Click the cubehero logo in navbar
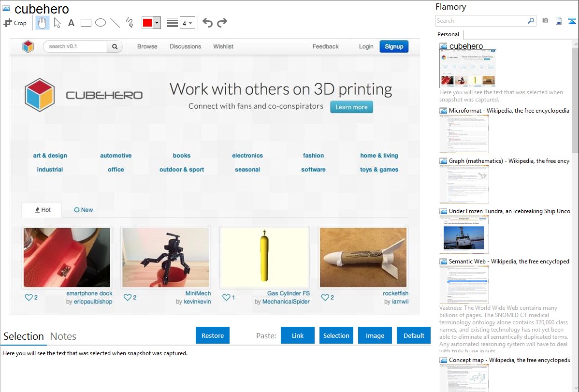Screen dimensions: 579x392 tap(28, 46)
